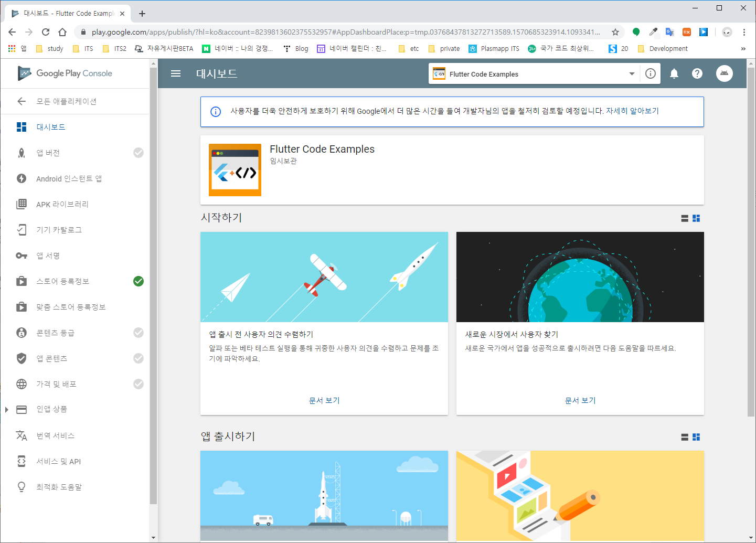Bookmark this page with the star icon
The height and width of the screenshot is (543, 756).
pyautogui.click(x=615, y=32)
